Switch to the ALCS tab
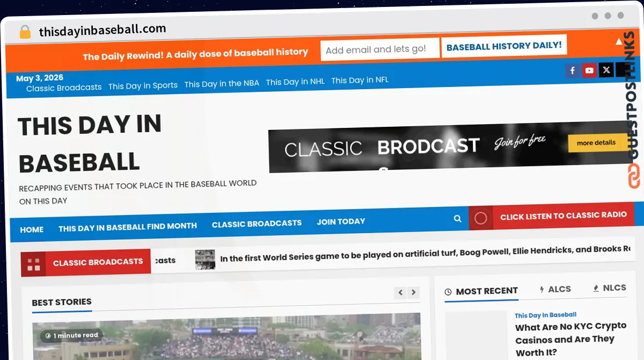The image size is (644, 360). point(555,289)
